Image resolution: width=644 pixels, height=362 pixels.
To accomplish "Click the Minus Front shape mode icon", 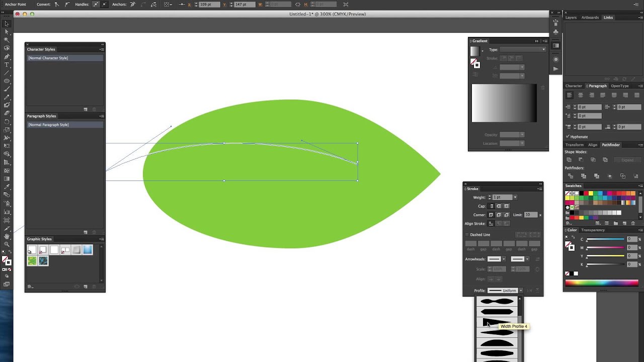I will (x=581, y=160).
